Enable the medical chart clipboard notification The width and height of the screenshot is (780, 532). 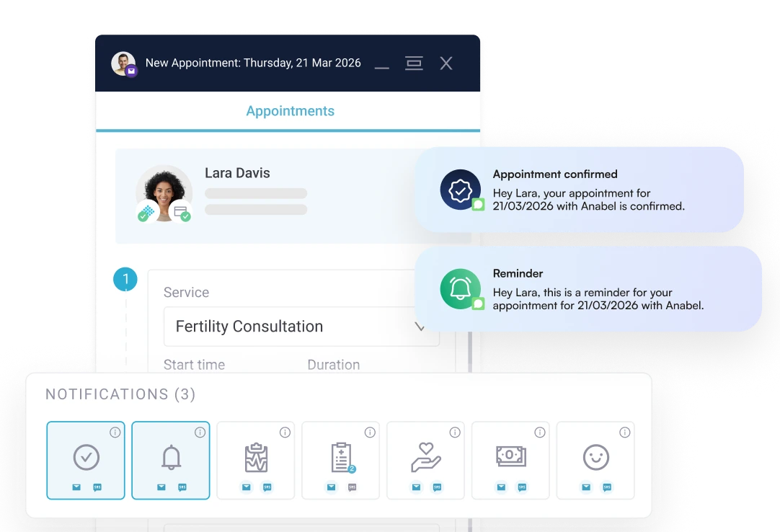[256, 457]
